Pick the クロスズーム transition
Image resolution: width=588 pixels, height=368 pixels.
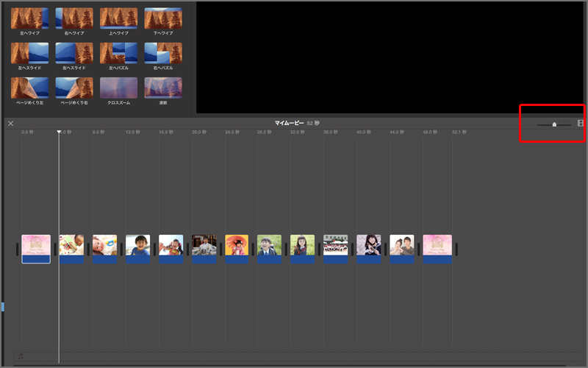(118, 88)
